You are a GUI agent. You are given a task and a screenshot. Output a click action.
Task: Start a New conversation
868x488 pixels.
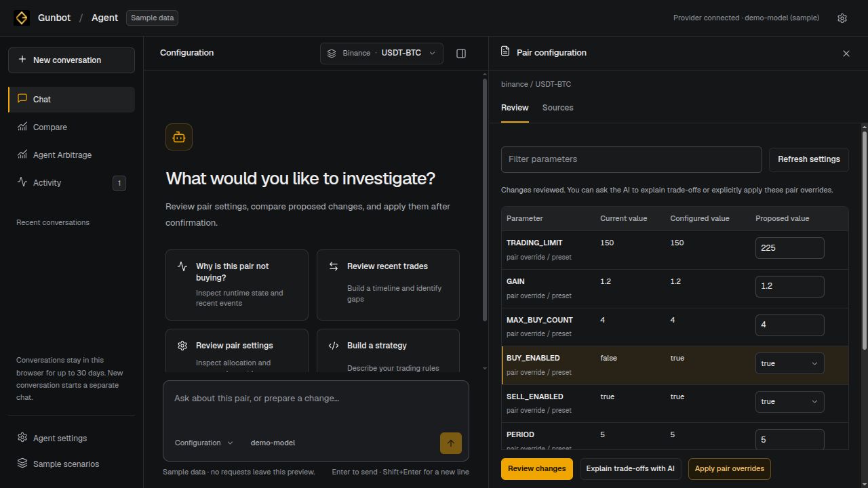[71, 60]
